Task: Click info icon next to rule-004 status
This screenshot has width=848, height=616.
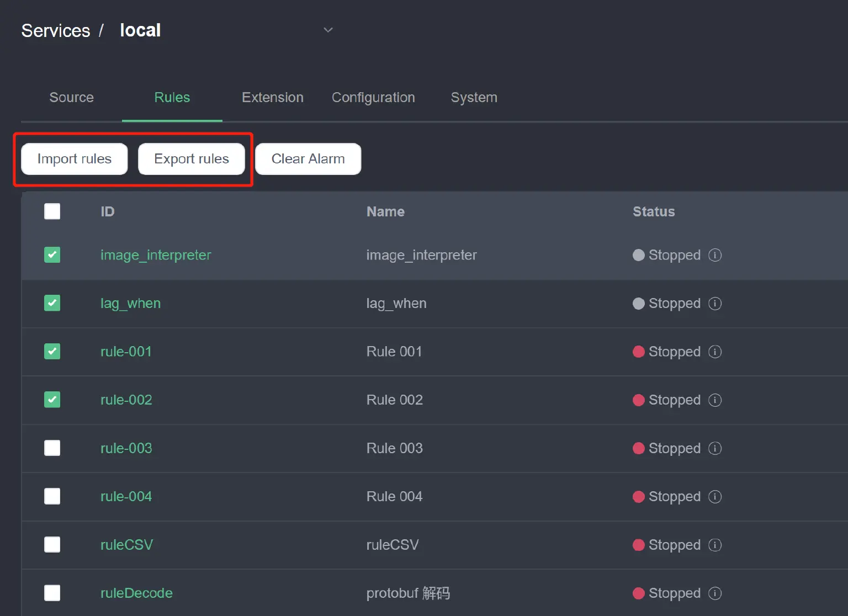Action: [715, 497]
